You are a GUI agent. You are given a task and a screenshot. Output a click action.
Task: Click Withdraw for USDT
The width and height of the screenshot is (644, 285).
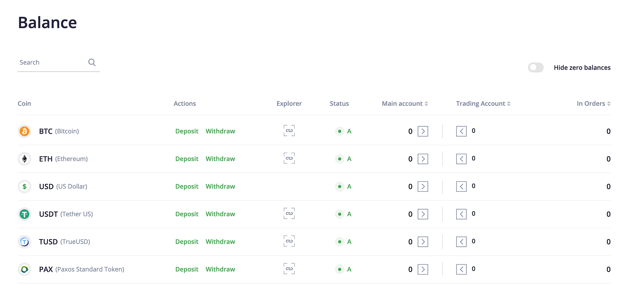pyautogui.click(x=220, y=214)
